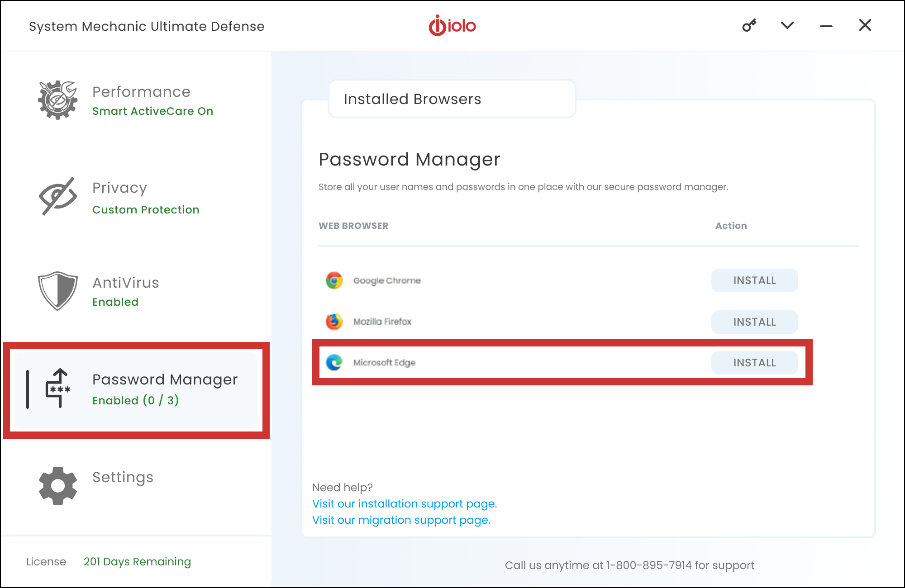Click the 201 Days Remaining license text

(137, 562)
